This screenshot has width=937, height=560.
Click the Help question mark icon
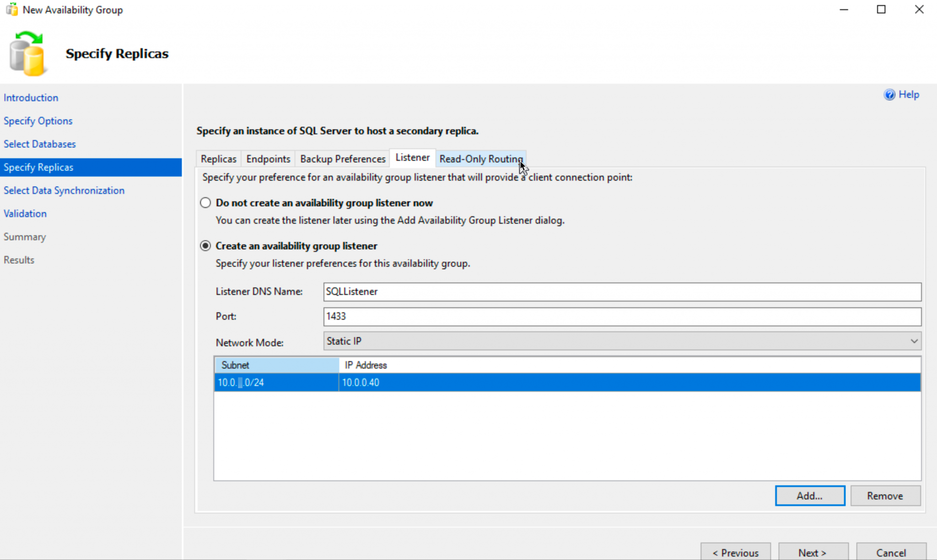[889, 95]
